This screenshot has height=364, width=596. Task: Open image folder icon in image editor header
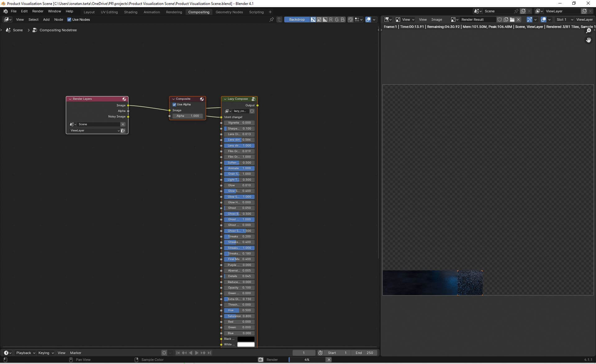tap(512, 20)
